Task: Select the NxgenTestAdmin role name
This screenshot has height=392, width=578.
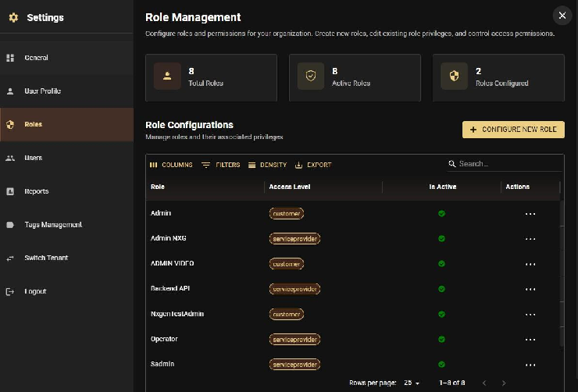Action: [177, 314]
